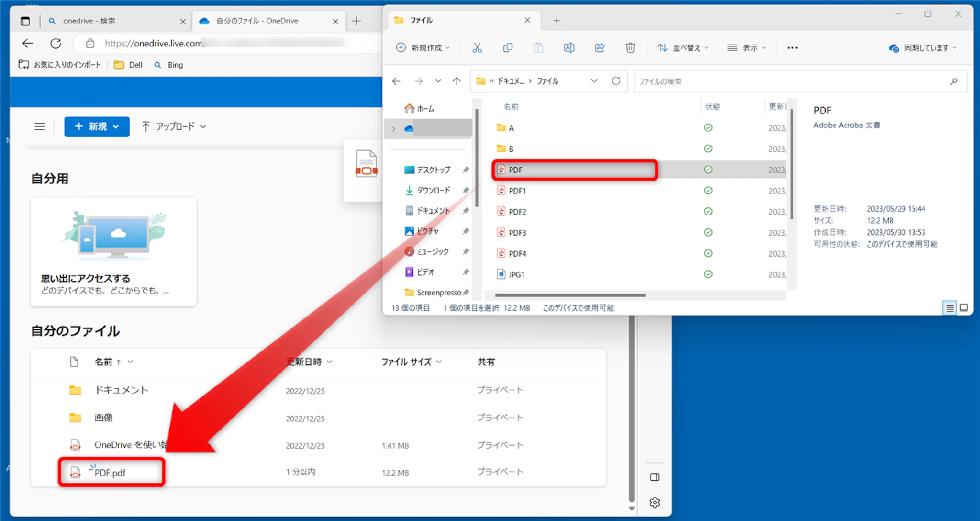Switch to the details view layout toggle
The width and height of the screenshot is (980, 521).
pyautogui.click(x=949, y=308)
